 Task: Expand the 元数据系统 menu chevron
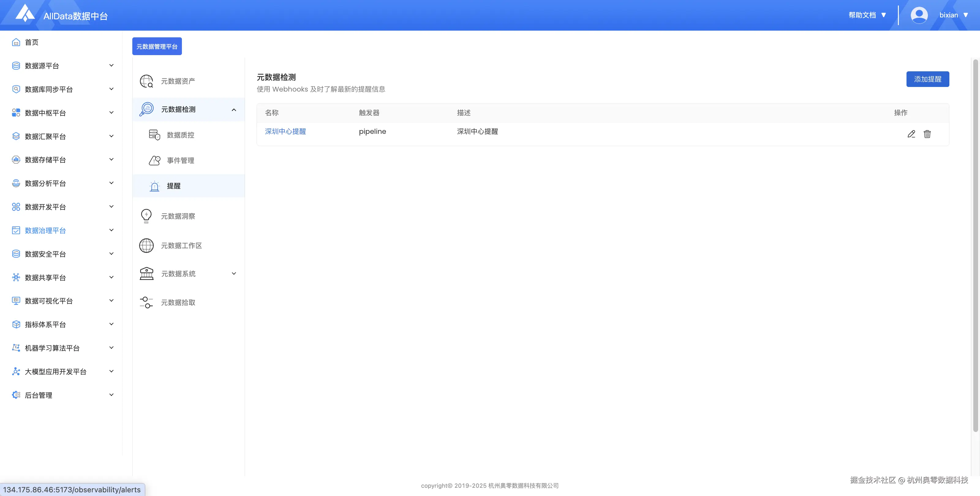pos(234,273)
